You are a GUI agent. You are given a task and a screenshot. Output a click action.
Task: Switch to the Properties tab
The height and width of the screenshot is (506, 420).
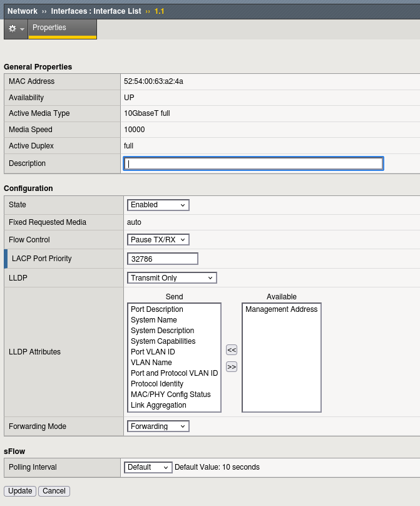[x=49, y=28]
